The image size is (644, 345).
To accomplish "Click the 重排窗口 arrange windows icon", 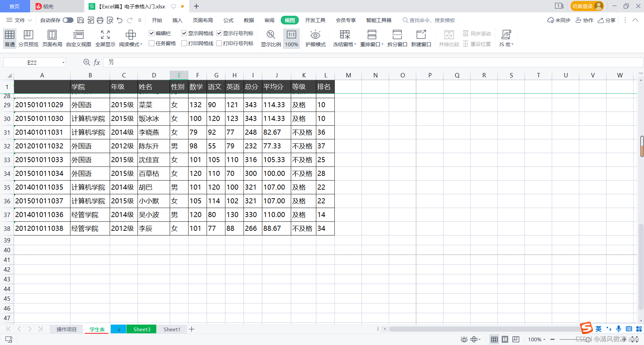I will point(372,35).
